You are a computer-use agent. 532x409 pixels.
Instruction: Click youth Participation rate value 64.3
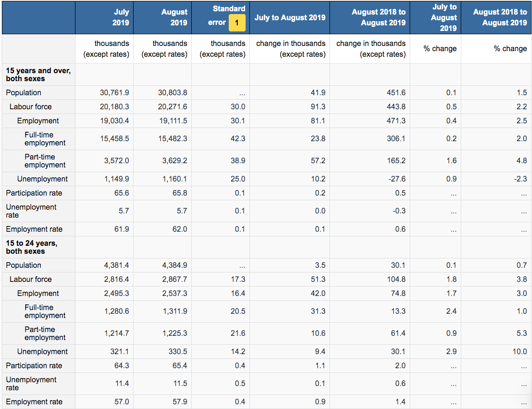point(121,366)
